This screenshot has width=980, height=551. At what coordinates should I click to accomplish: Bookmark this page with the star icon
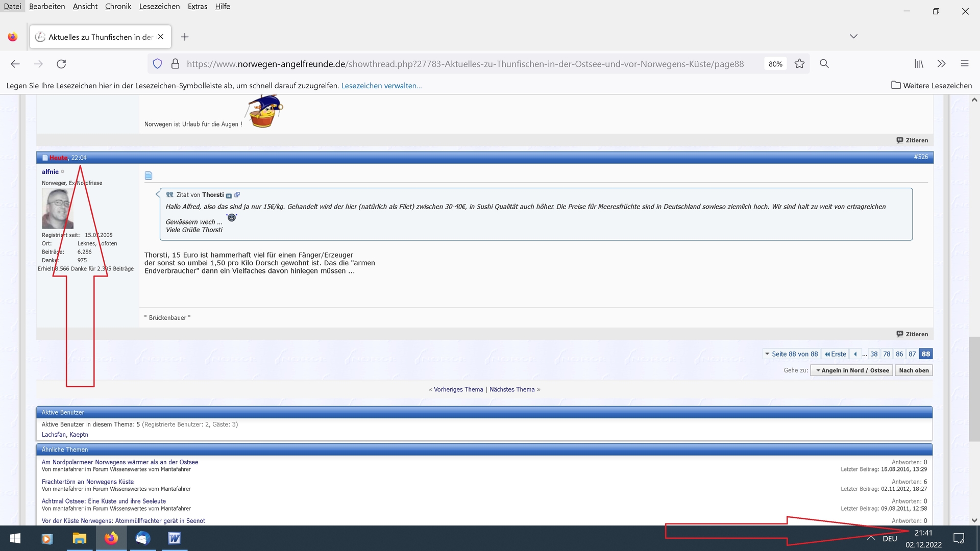799,64
